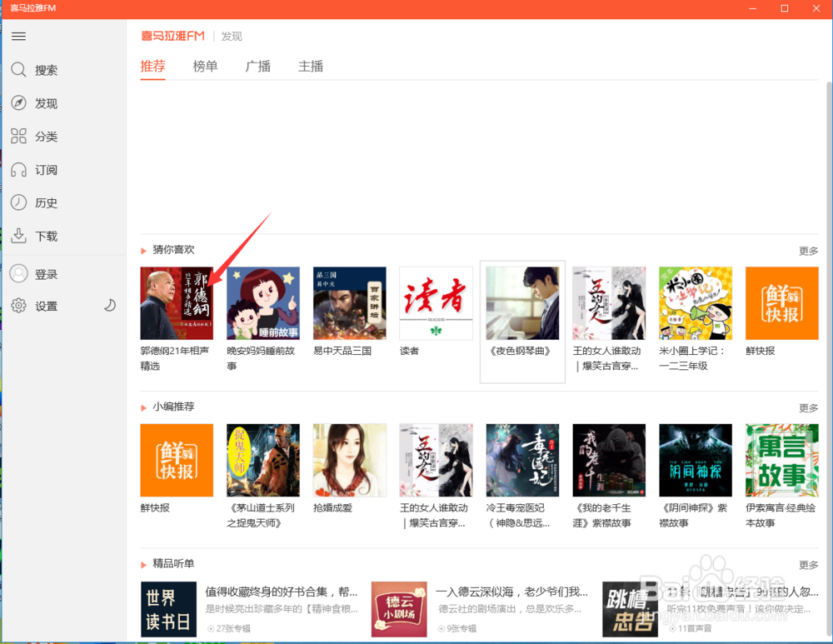Go to the 主播 tab
The image size is (833, 644).
[311, 67]
